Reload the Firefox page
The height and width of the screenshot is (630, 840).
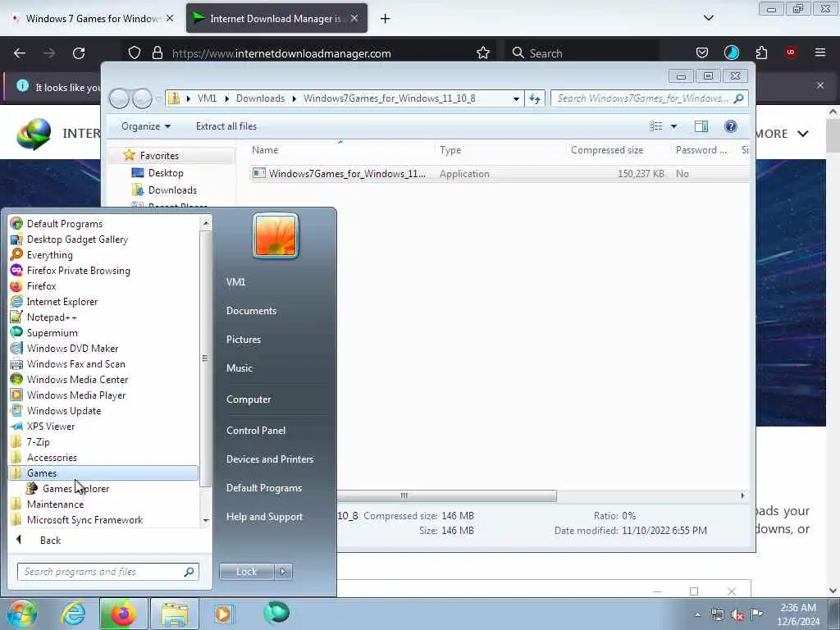point(79,53)
